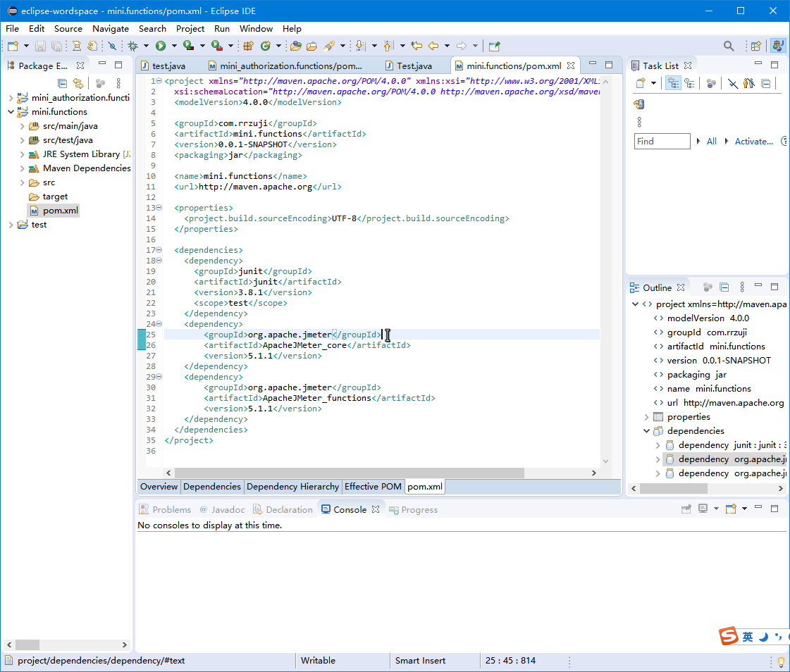This screenshot has height=672, width=790.
Task: Switch to the Dependency Hierarchy tab
Action: tap(292, 487)
